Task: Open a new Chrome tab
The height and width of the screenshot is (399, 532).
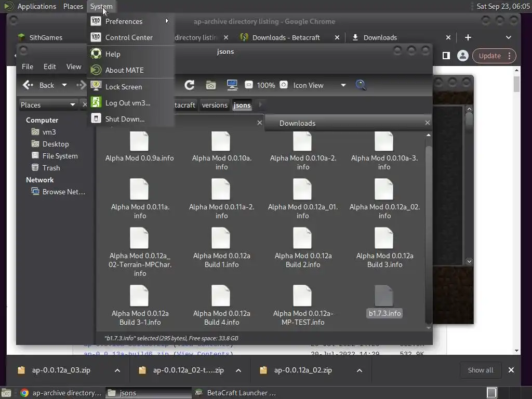Action: (468, 37)
